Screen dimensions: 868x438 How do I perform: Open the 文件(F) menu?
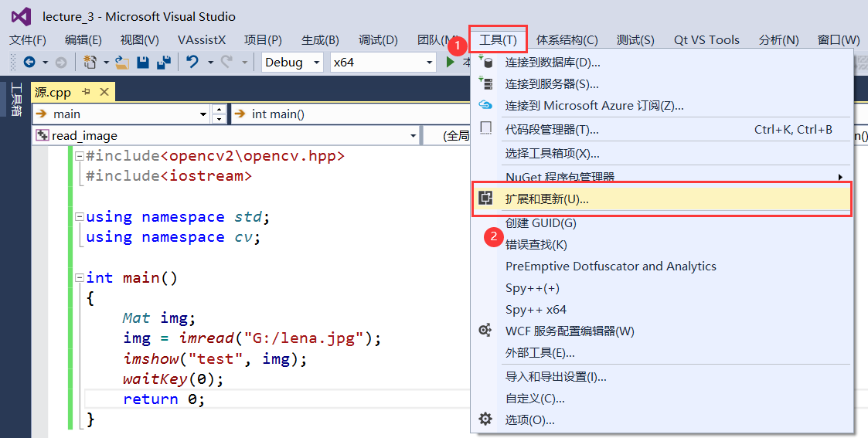pos(28,40)
